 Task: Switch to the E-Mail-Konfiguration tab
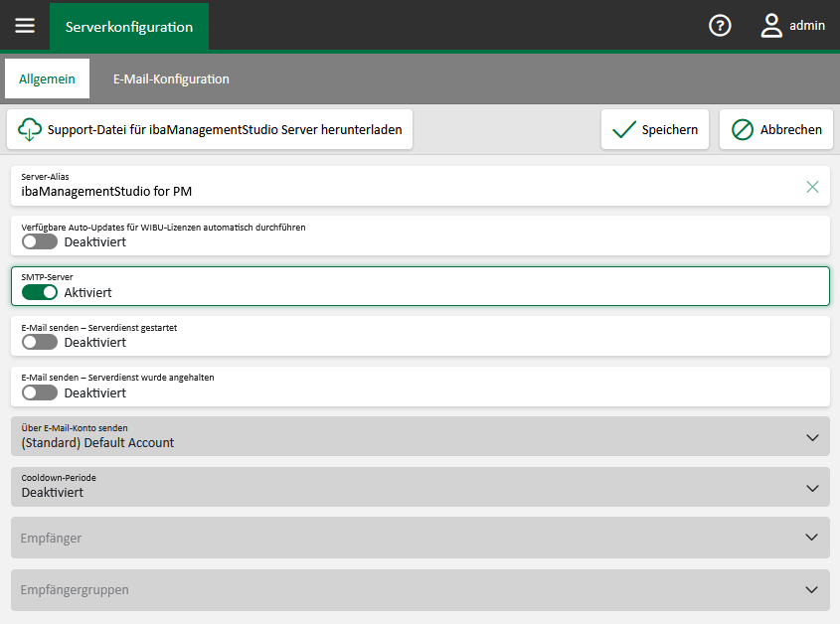(x=171, y=78)
